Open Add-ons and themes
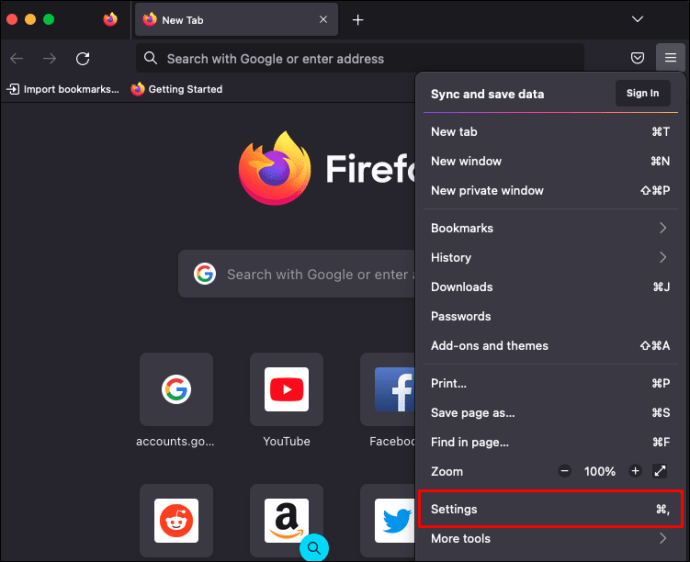 coord(550,346)
